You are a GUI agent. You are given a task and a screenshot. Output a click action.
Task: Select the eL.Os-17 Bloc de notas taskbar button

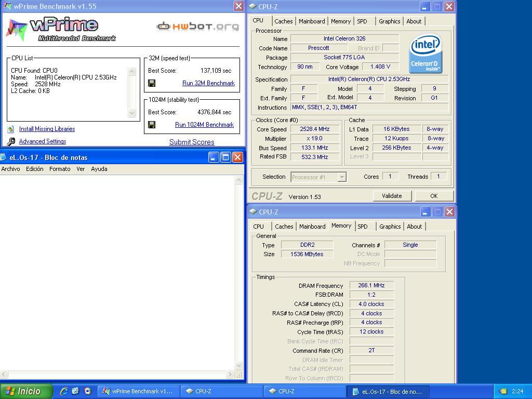click(388, 391)
